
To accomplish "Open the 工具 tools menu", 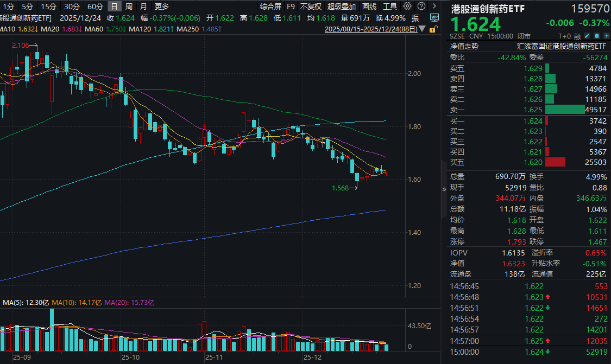I will pyautogui.click(x=390, y=6).
